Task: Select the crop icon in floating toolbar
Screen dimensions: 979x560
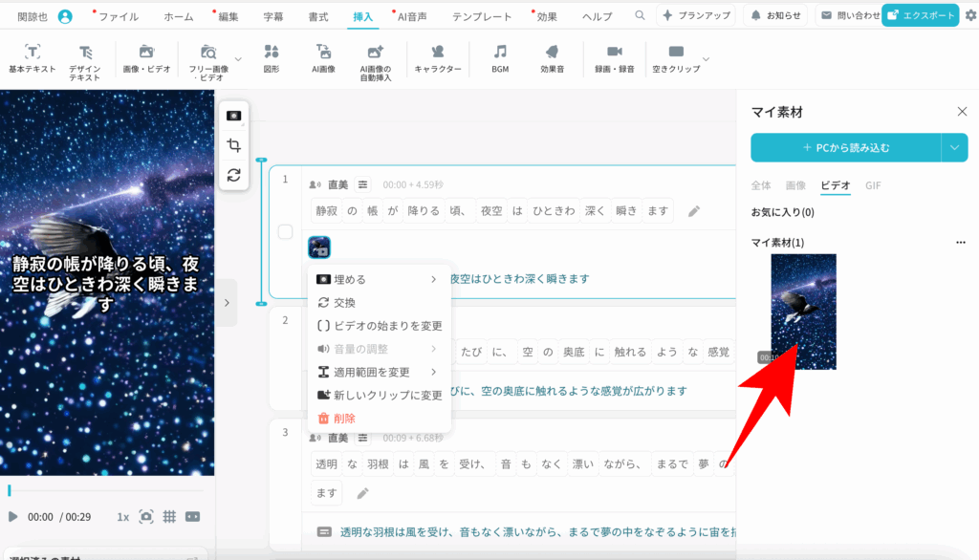Action: pyautogui.click(x=234, y=145)
